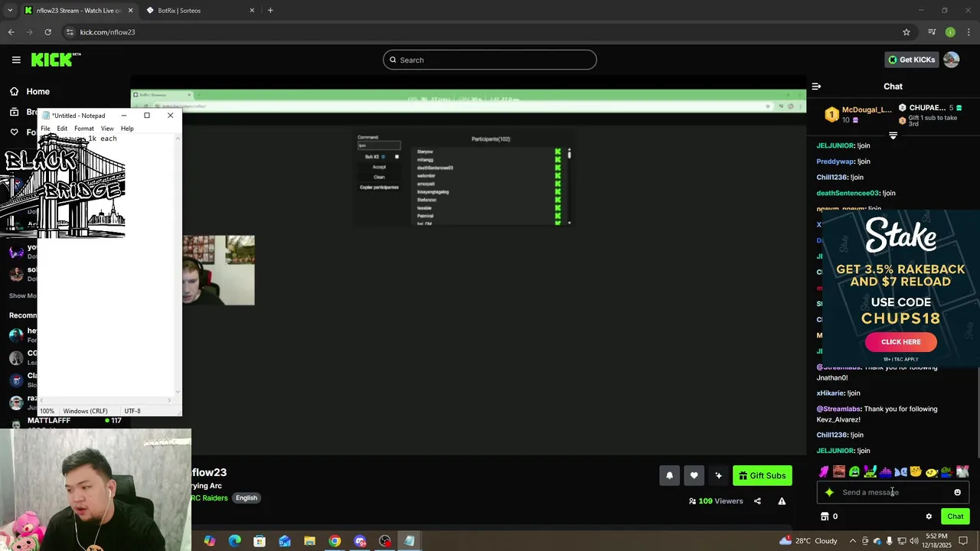Toggle follow with the heart button
980x551 pixels.
click(694, 475)
